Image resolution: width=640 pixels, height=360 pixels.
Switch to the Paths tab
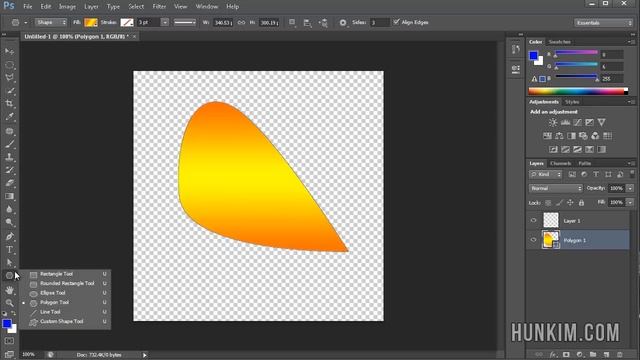(x=584, y=163)
